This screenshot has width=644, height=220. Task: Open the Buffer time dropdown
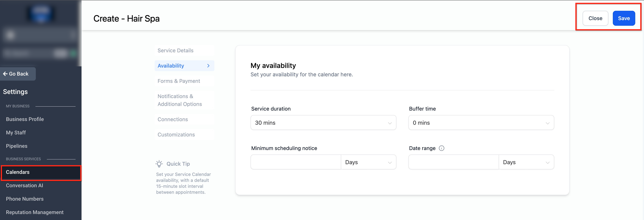481,123
